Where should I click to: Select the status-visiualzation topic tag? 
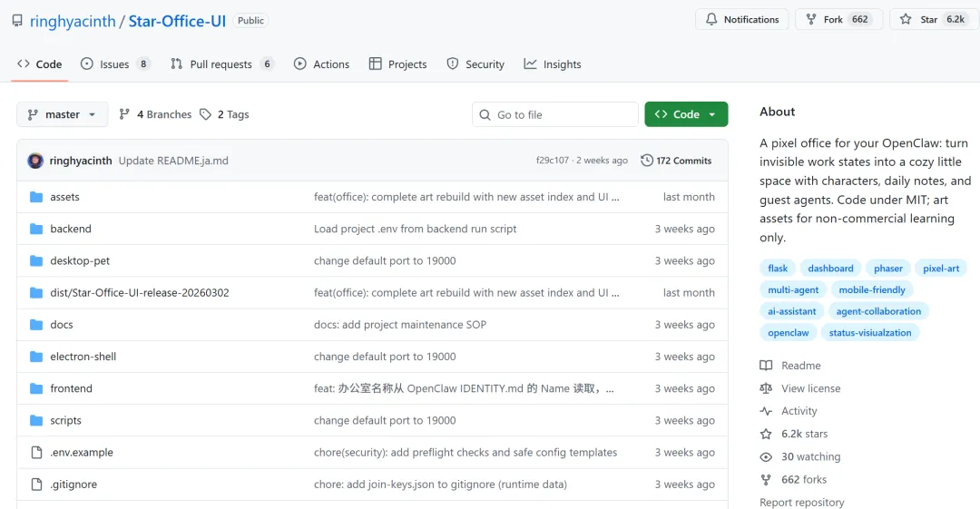[x=870, y=333]
